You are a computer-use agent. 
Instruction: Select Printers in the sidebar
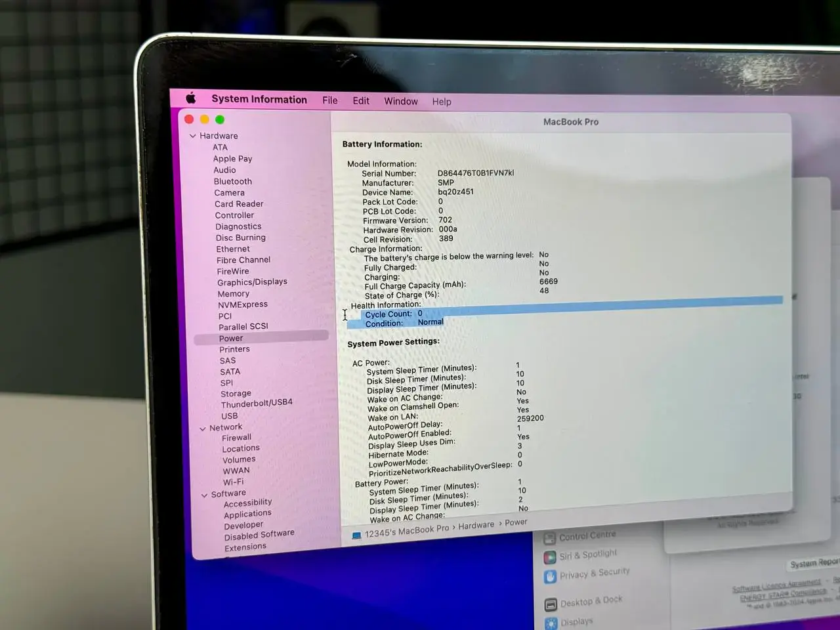pos(234,349)
